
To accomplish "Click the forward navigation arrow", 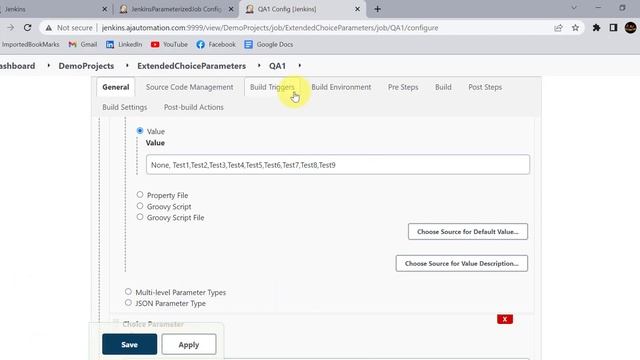I will coord(11,28).
